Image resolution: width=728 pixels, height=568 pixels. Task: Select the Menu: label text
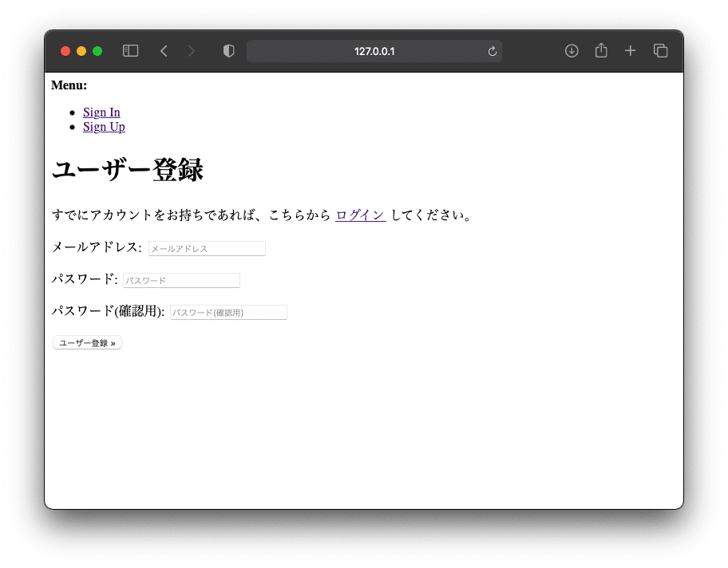(x=69, y=85)
